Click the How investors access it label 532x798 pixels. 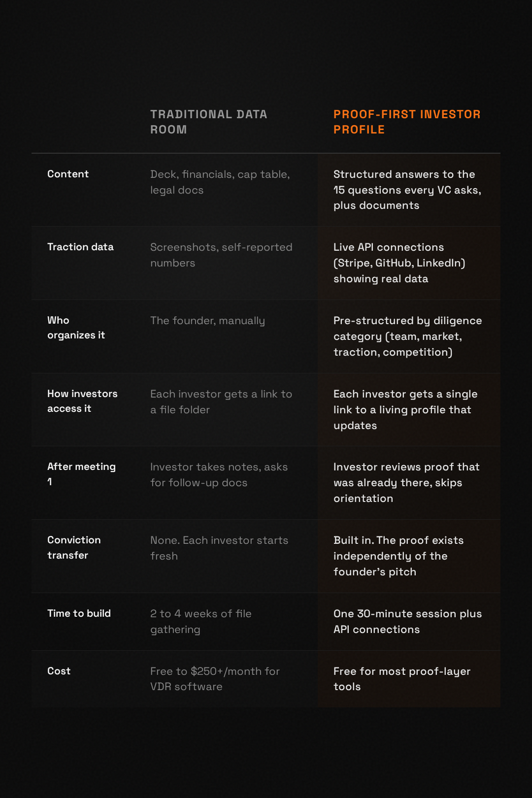82,401
